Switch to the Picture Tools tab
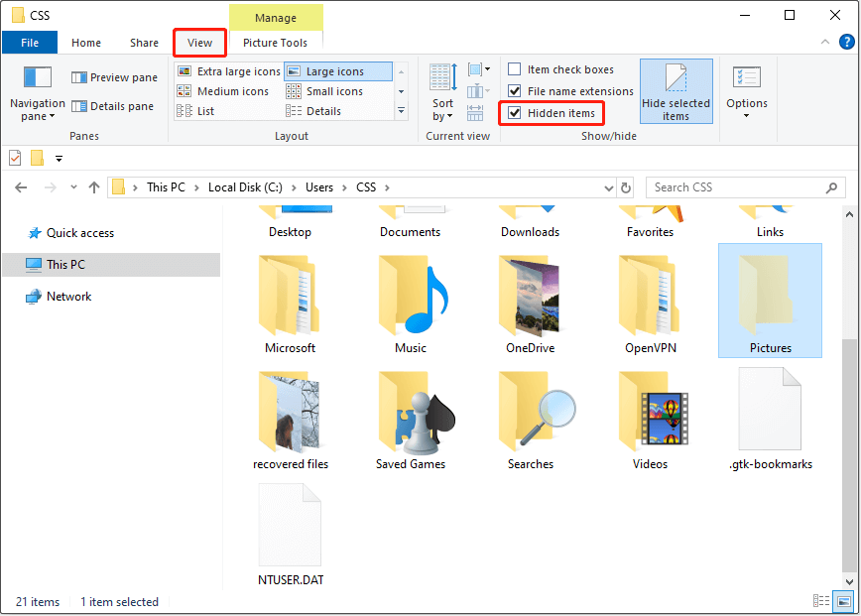861x616 pixels. tap(275, 43)
